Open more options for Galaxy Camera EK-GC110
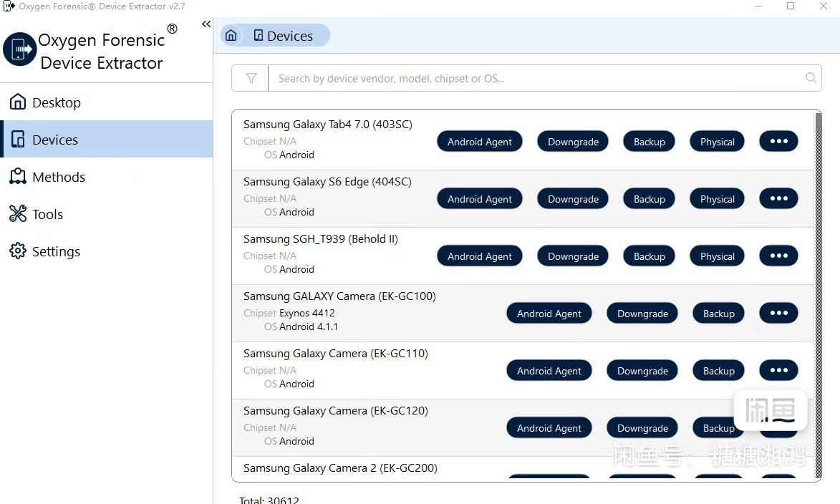Screen dimensions: 840x504 click(x=779, y=370)
